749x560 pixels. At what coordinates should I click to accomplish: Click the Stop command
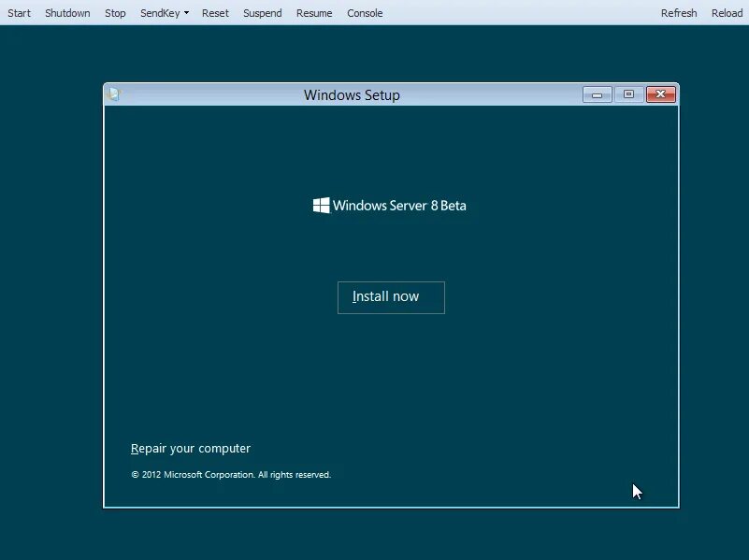point(115,13)
